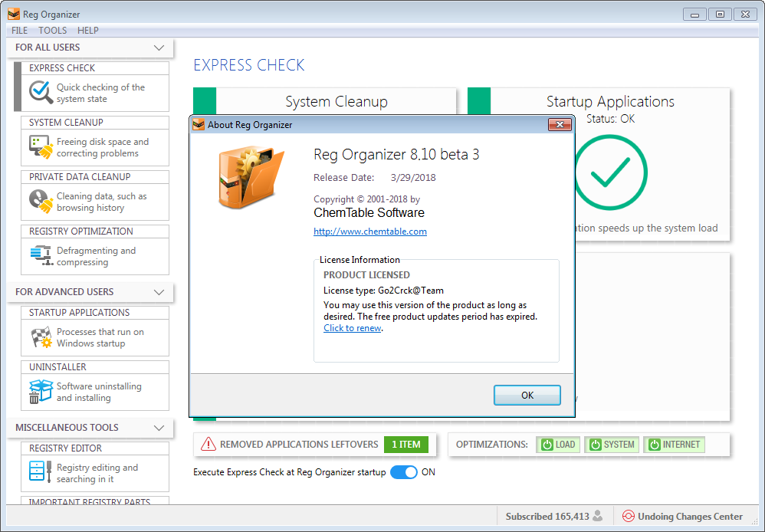Click the green 1 ITEM button

[x=406, y=445]
